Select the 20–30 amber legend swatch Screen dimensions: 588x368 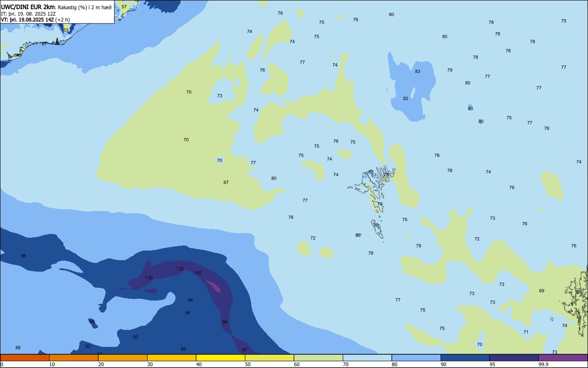123,357
